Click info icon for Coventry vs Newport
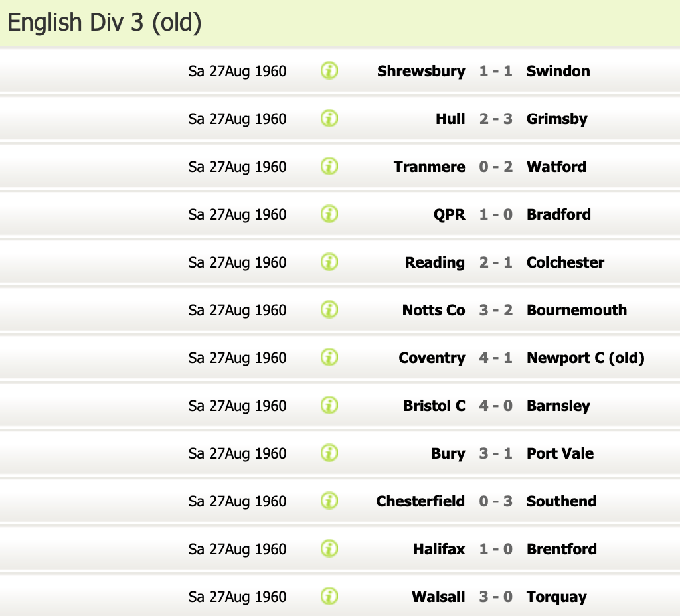680x616 pixels. 329,357
